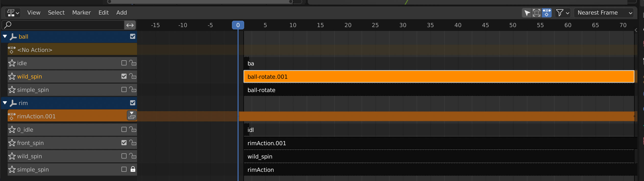Screen dimensions: 644x181
Task: Open the editor type dropdown icon
Action: 13,13
